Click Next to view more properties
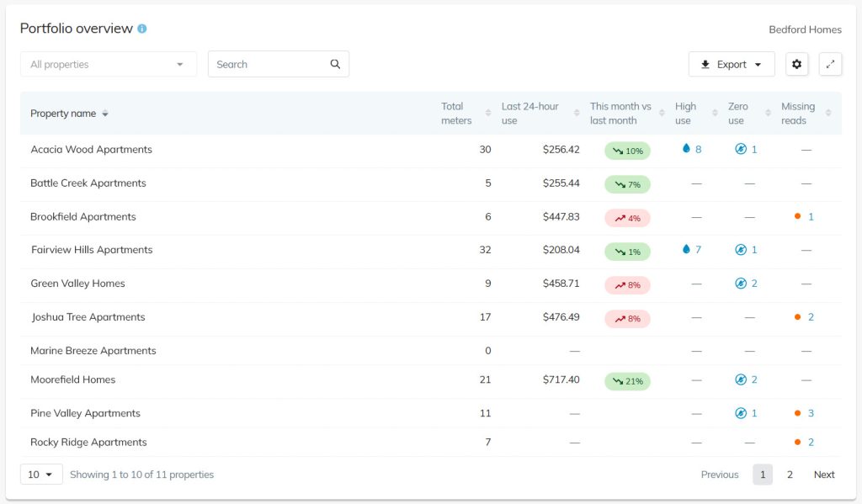862x504 pixels. tap(823, 474)
